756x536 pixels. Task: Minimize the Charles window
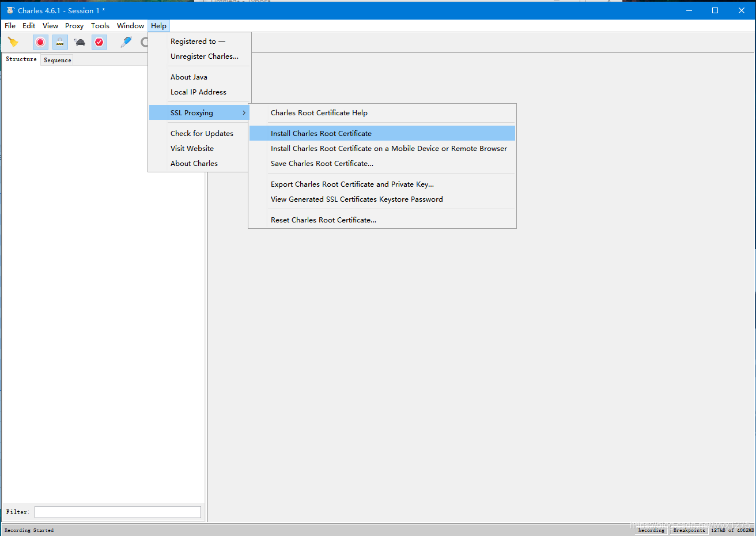click(x=689, y=10)
